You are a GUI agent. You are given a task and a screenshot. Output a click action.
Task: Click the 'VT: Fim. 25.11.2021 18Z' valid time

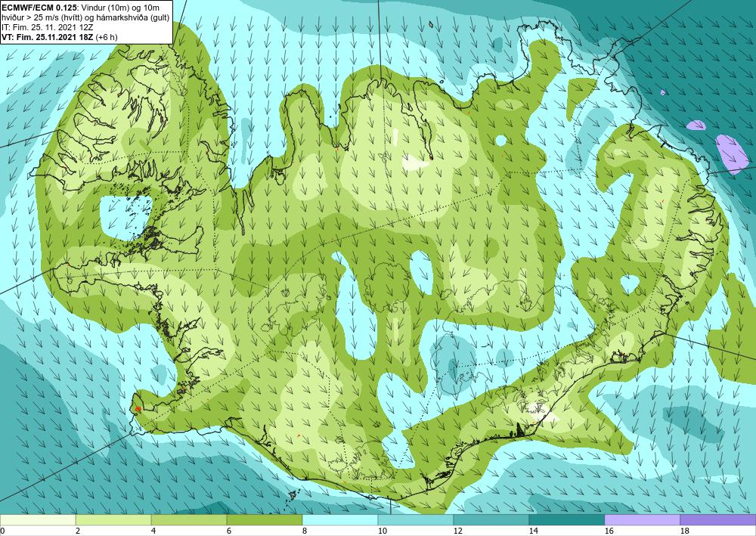point(48,37)
